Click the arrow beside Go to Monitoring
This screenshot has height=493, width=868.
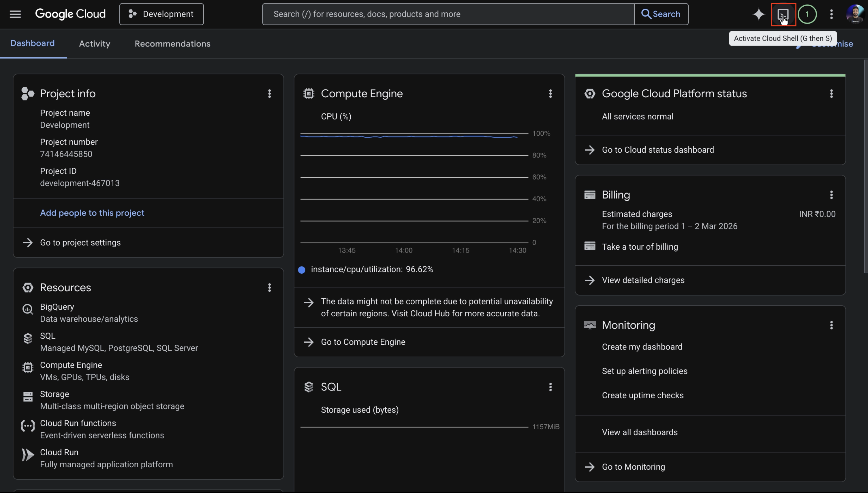pos(590,466)
